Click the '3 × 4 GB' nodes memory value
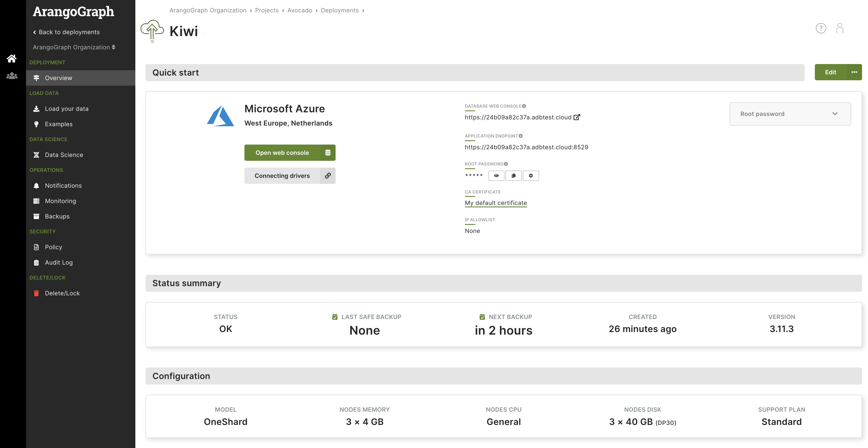868x448 pixels. coord(365,422)
